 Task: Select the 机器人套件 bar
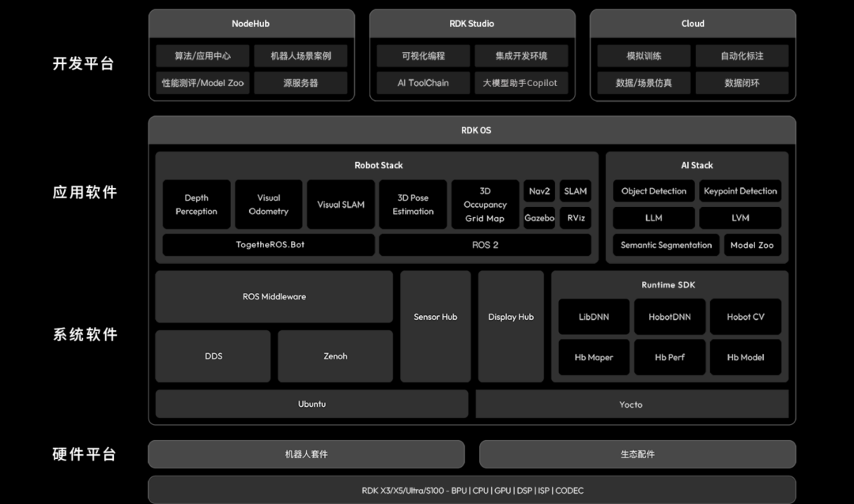(x=306, y=454)
